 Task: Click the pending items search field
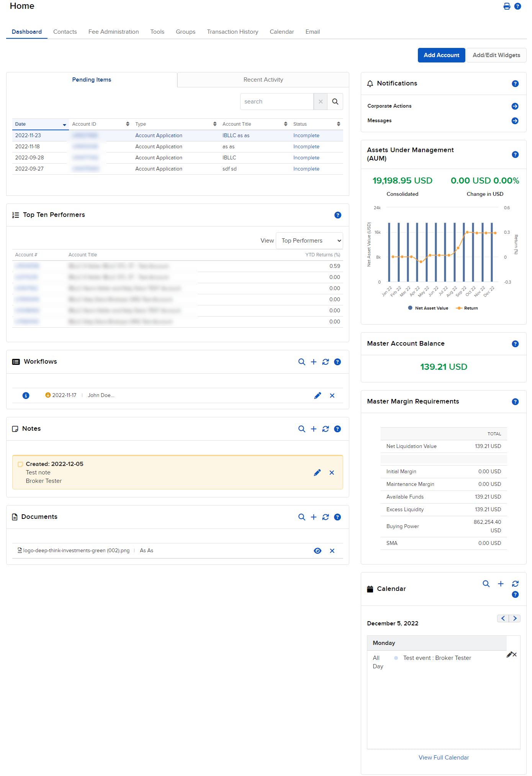pyautogui.click(x=277, y=102)
